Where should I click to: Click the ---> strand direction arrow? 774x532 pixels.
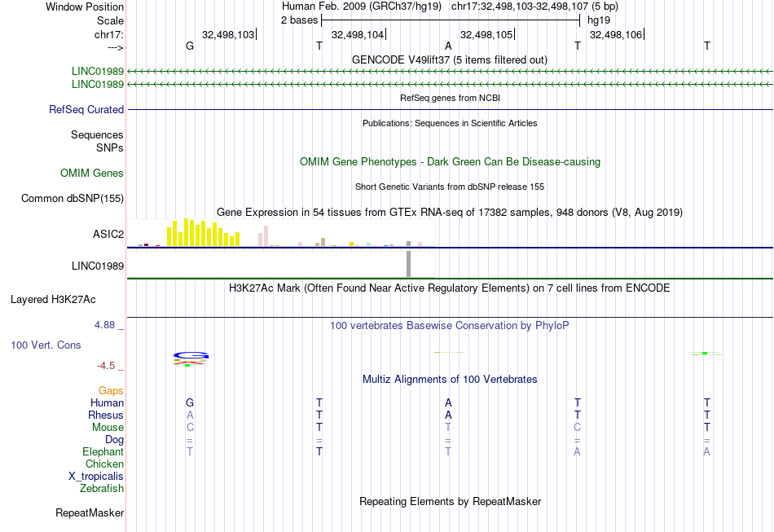click(x=116, y=48)
